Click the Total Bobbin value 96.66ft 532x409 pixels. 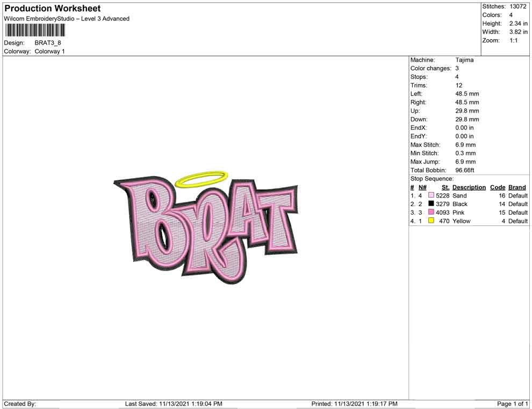(465, 170)
